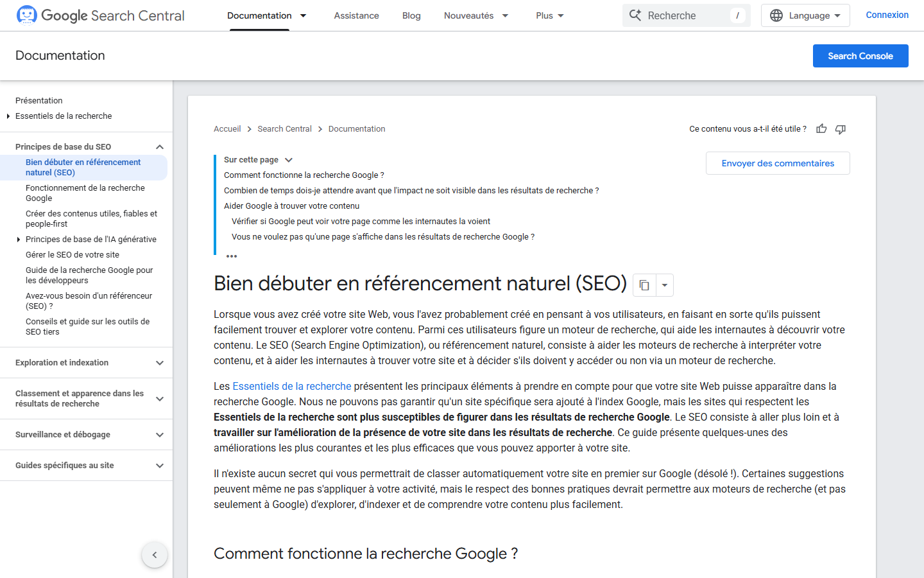Viewport: 924px width, 578px height.
Task: Open the Blog tab
Action: click(411, 15)
